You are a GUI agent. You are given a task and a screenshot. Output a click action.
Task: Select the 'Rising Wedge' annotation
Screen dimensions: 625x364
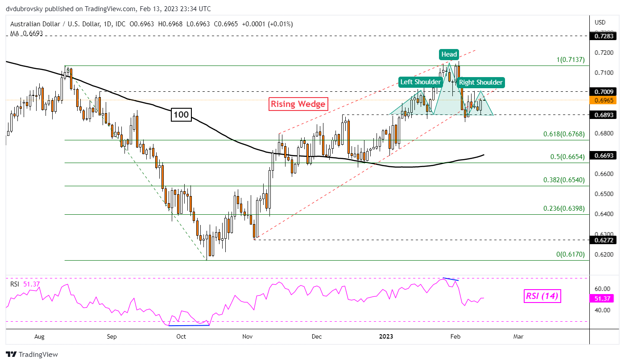298,104
